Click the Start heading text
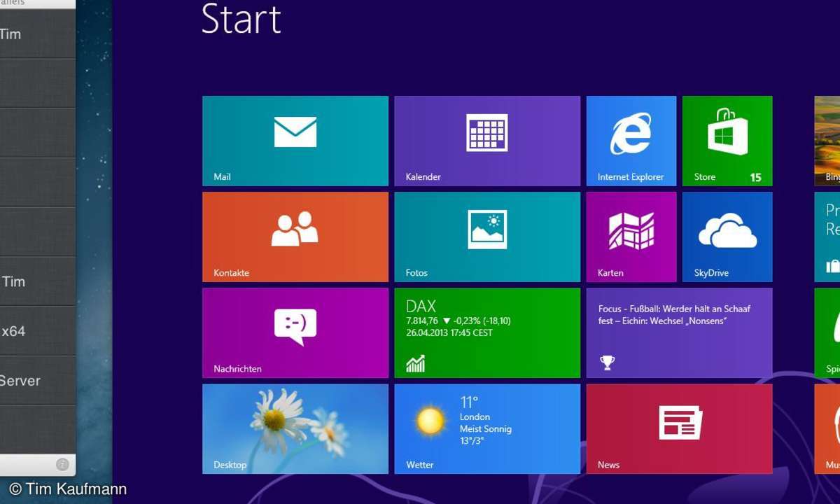 pyautogui.click(x=241, y=18)
